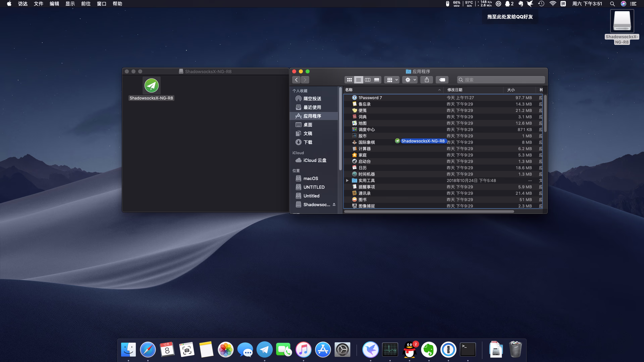644x362 pixels.
Task: Go back in the Finder window
Action: click(296, 80)
